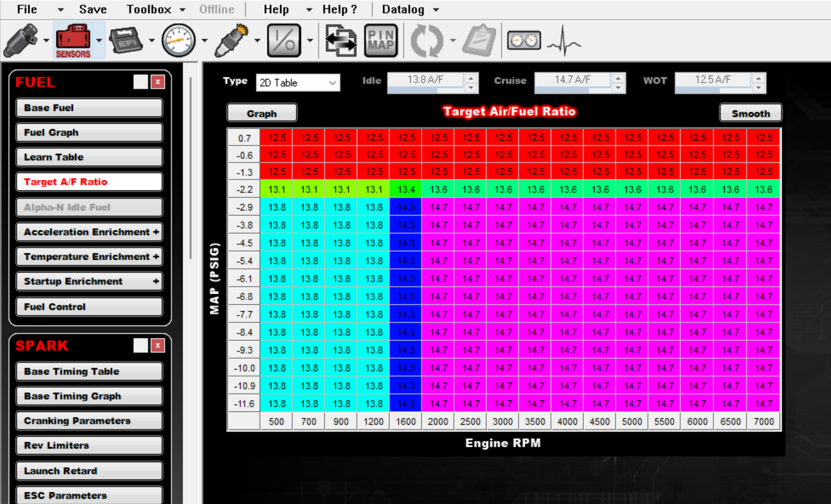Close the SPARK panel with red X
831x504 pixels.
[x=158, y=345]
